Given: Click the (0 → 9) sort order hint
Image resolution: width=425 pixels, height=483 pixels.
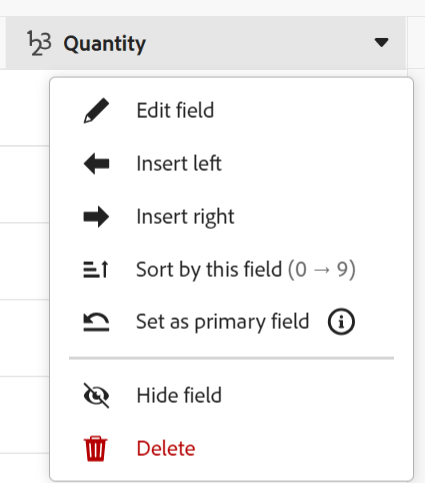Looking at the screenshot, I should [x=322, y=269].
